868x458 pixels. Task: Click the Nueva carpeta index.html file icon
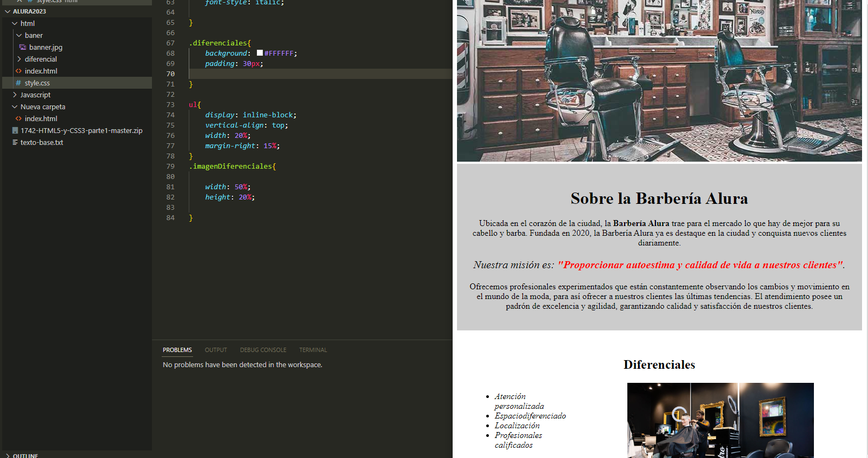pos(18,118)
